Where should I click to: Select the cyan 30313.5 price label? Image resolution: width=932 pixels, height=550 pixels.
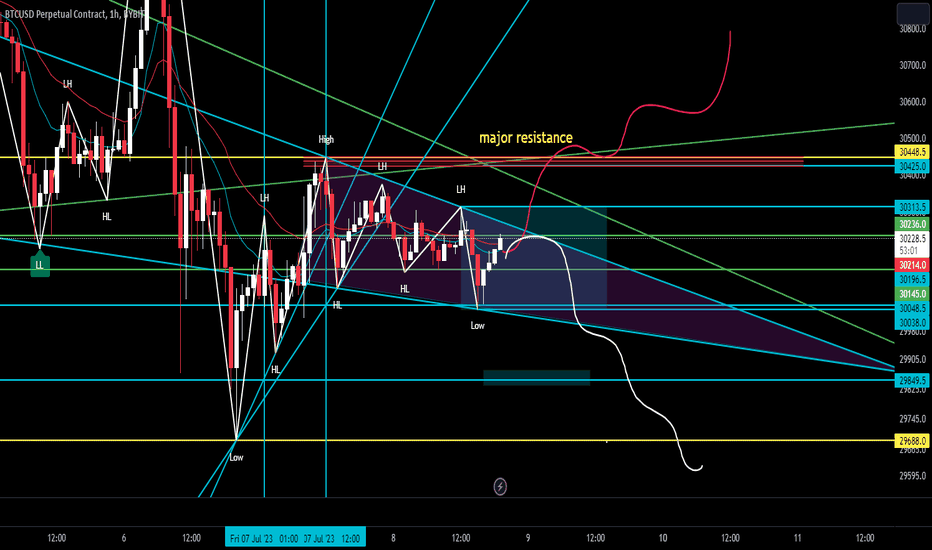pyautogui.click(x=912, y=207)
